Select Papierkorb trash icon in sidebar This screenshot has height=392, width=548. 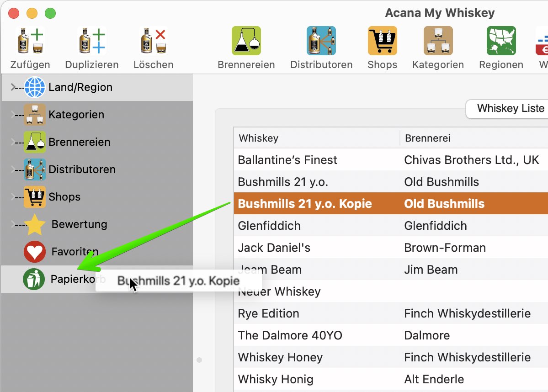(x=34, y=279)
